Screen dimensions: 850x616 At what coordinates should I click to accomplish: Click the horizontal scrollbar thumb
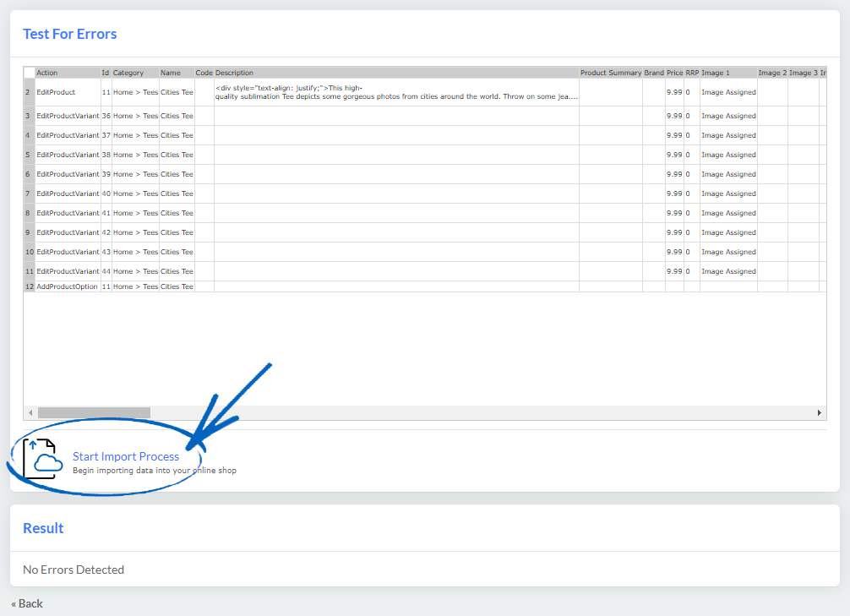coord(93,412)
